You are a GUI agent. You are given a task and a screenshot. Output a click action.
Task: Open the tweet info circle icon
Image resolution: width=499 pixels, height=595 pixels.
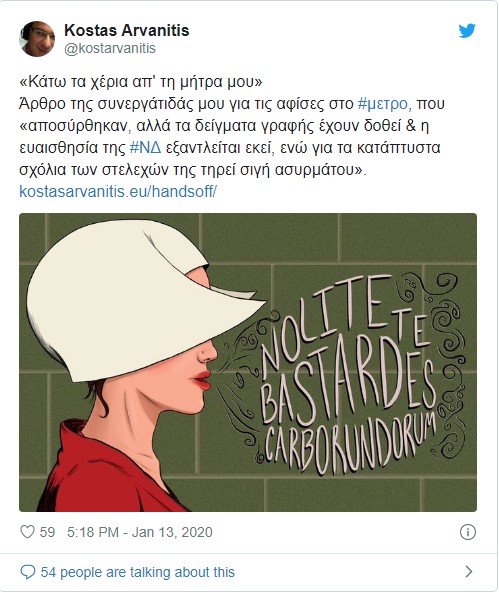point(468,532)
